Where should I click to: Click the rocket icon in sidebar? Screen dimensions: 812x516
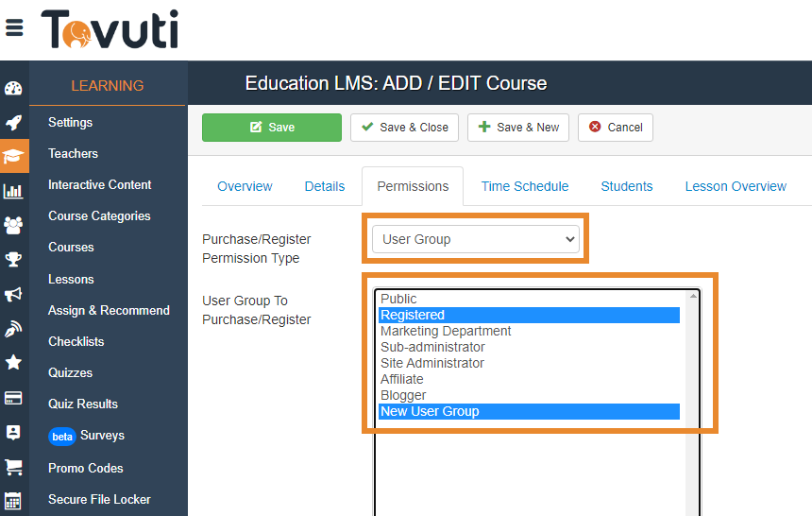[13, 122]
